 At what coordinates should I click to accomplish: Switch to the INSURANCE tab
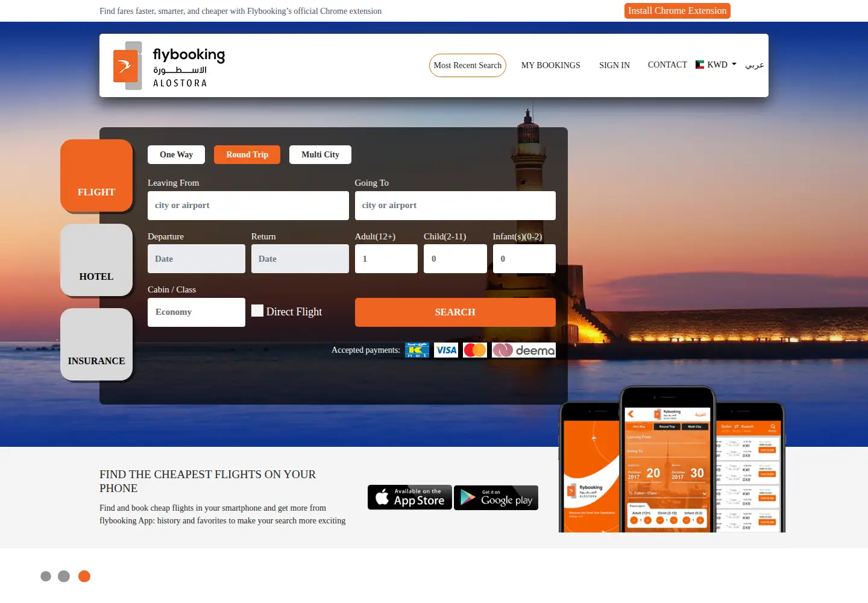point(96,344)
